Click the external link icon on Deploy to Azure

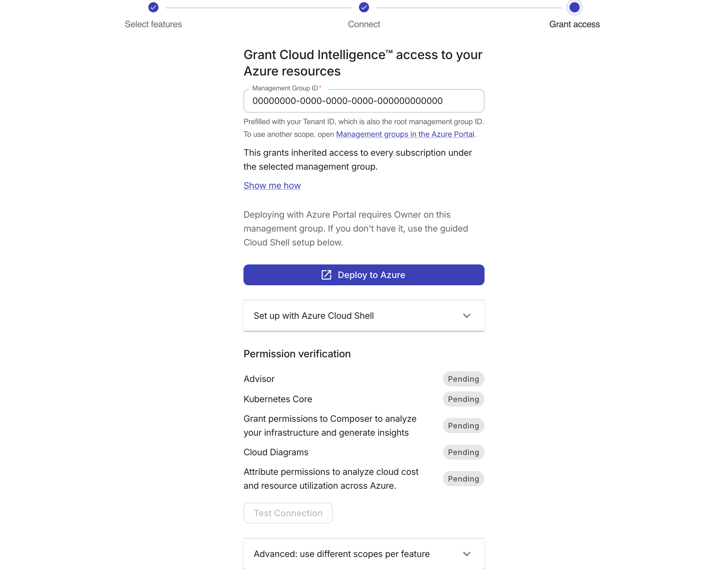click(x=326, y=275)
